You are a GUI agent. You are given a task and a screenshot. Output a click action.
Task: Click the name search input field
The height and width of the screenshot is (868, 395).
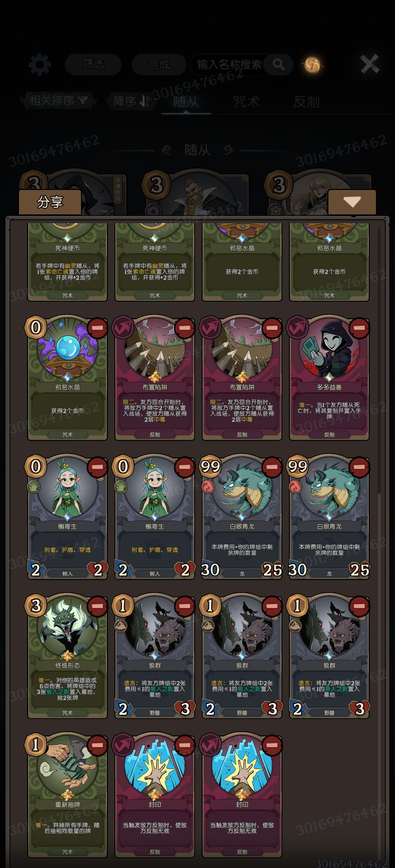230,65
